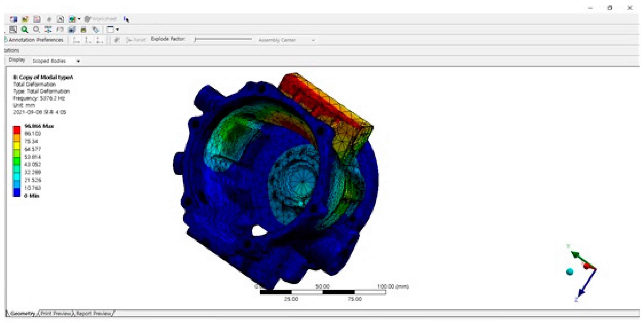Click the Worksheet toolbar button
Image resolution: width=644 pixels, height=323 pixels.
tap(101, 19)
